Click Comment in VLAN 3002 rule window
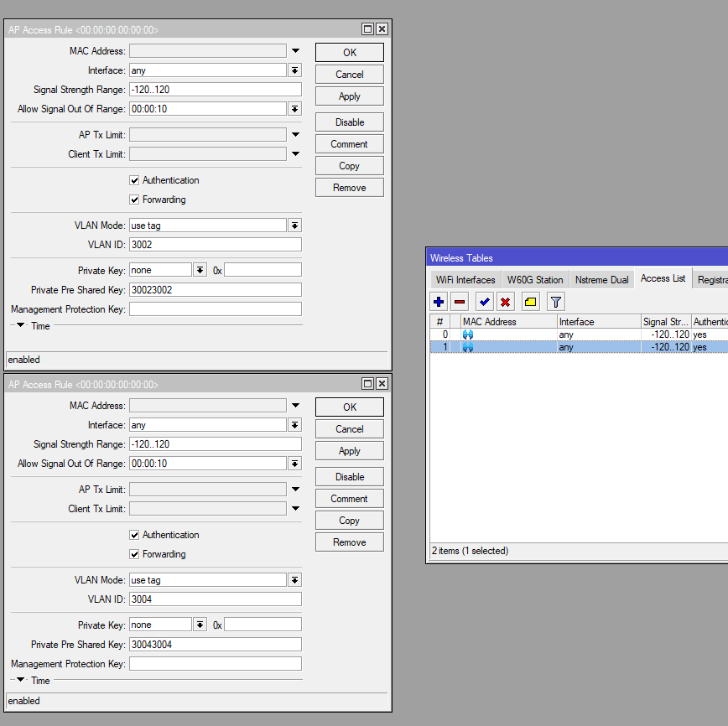 pyautogui.click(x=350, y=144)
